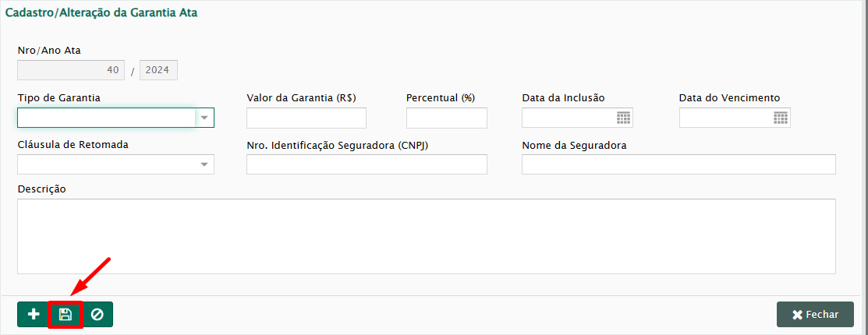
Task: Open calendar picker for Data do Vencimento
Action: pyautogui.click(x=781, y=118)
